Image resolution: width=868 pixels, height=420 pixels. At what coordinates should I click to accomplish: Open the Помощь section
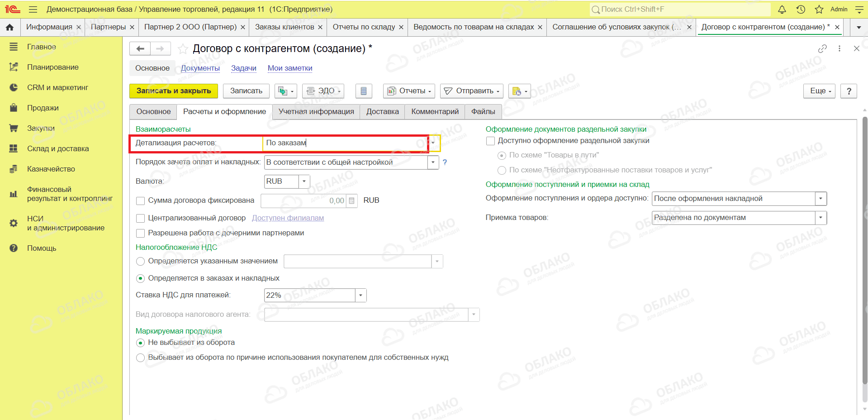(42, 248)
